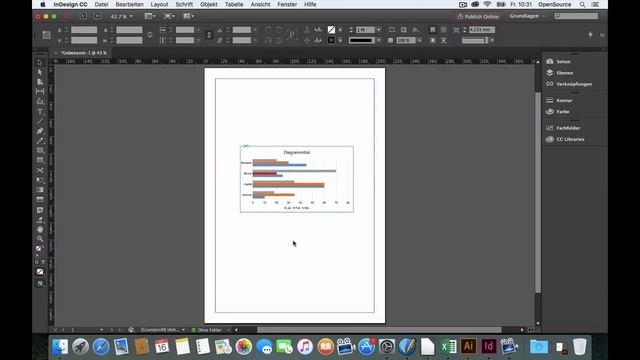Select the Rectangle tool
640x360 pixels.
point(40,160)
